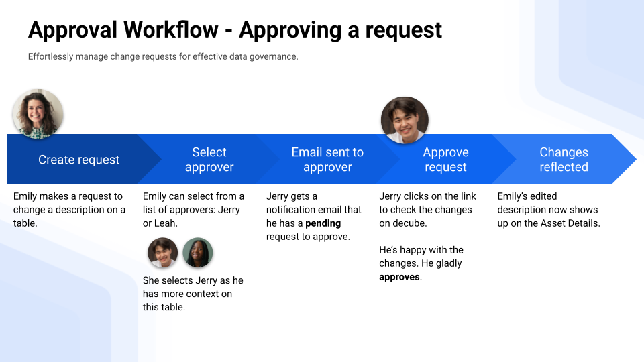Image resolution: width=644 pixels, height=362 pixels.
Task: Click the 'Create request' step arrow
Action: [78, 160]
